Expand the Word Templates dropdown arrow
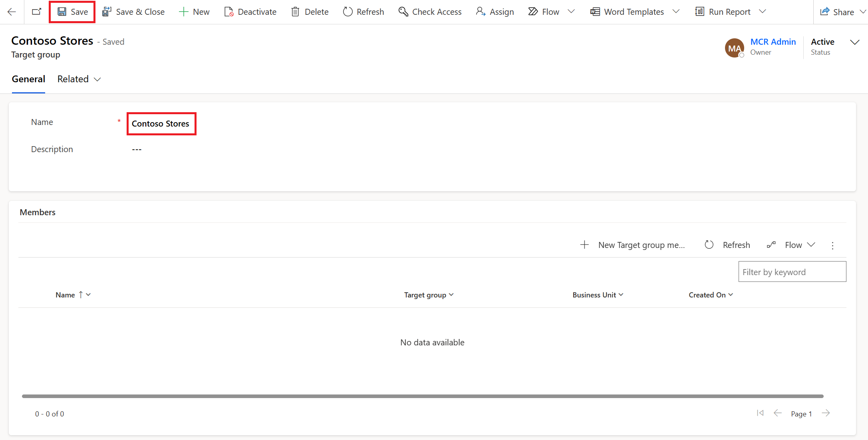This screenshot has height=440, width=868. pyautogui.click(x=676, y=12)
